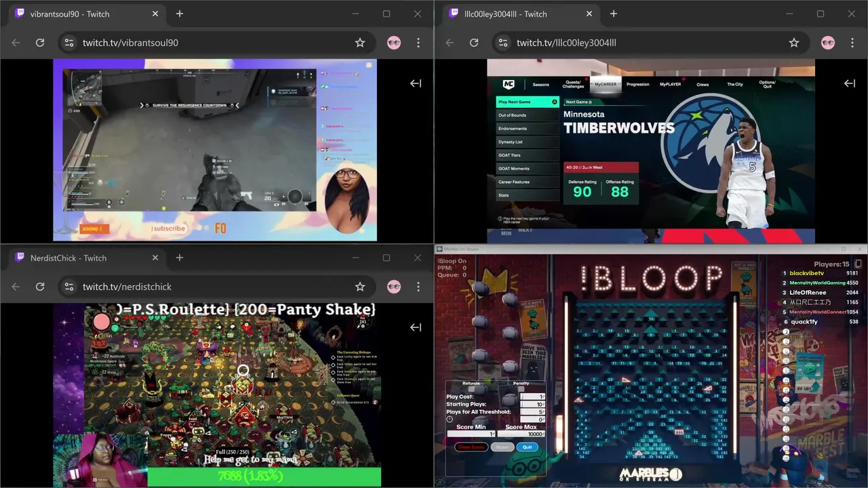Select the Seasons tab in the 2K menu
This screenshot has width=868, height=488.
pyautogui.click(x=540, y=85)
